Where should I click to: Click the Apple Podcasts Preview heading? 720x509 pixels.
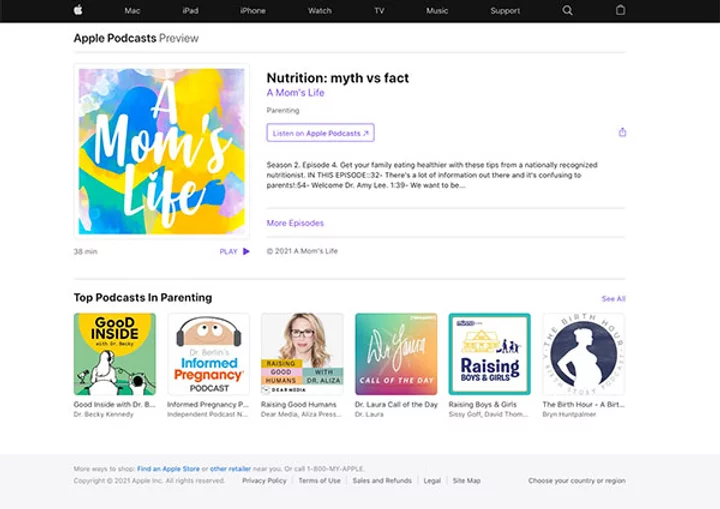coord(136,38)
